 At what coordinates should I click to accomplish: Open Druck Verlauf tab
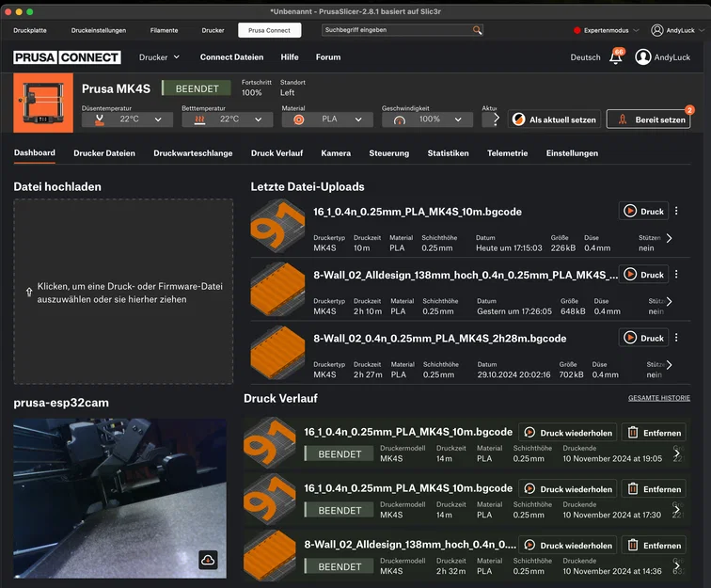(277, 153)
